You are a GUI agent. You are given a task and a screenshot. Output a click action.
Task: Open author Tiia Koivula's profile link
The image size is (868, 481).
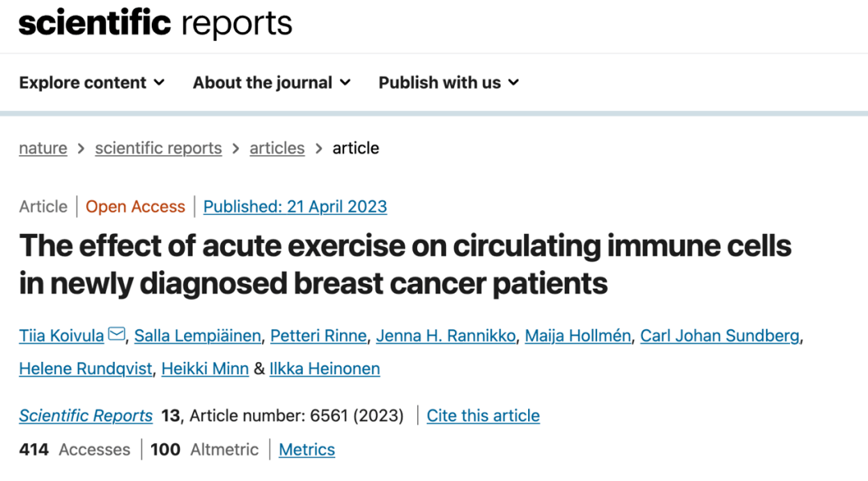pyautogui.click(x=61, y=335)
